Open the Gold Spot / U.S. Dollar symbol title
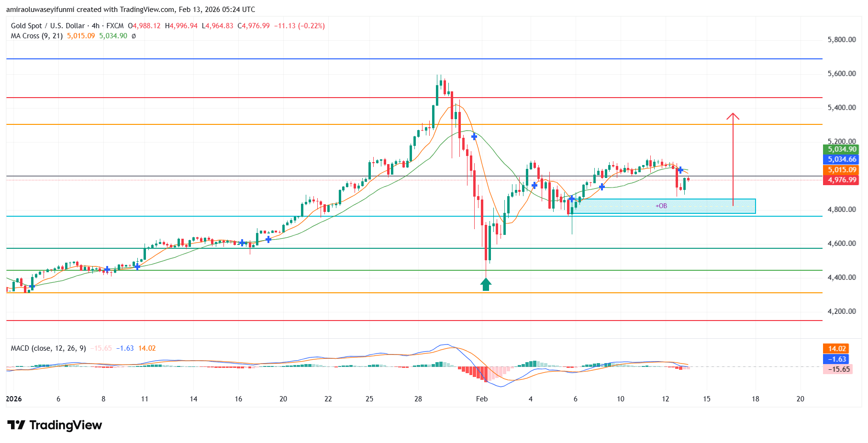Viewport: 868px width, 443px height. tap(48, 26)
